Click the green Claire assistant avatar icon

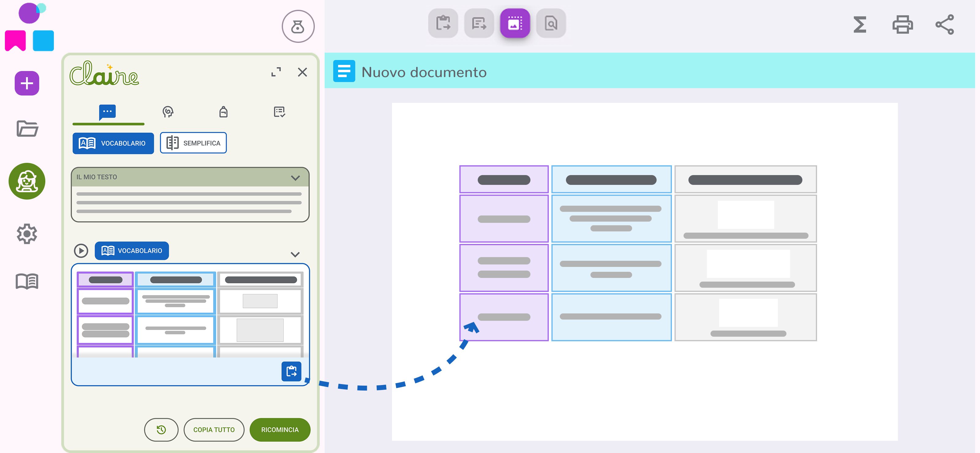click(x=27, y=181)
